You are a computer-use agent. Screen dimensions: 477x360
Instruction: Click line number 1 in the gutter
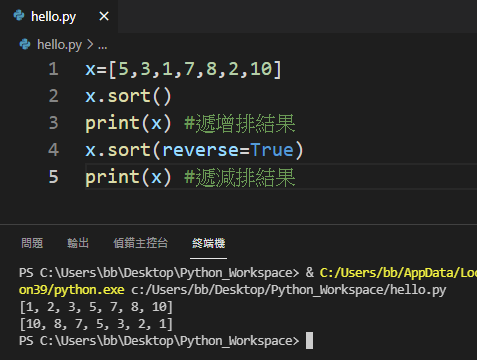coord(53,69)
